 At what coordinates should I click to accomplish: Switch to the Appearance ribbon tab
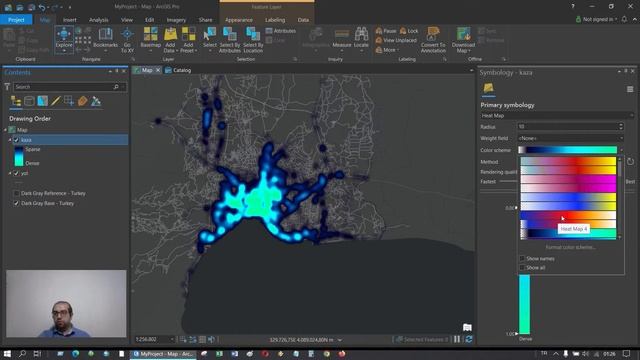point(239,20)
